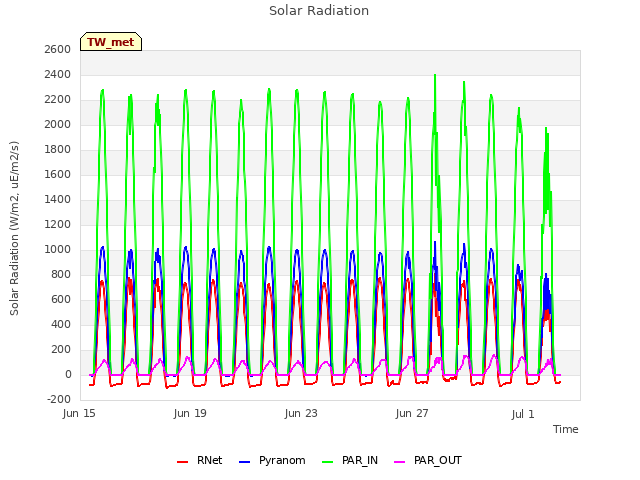This screenshot has height=480, width=640.
Task: Click the Solar Radiation y-axis title
Action: tap(14, 228)
